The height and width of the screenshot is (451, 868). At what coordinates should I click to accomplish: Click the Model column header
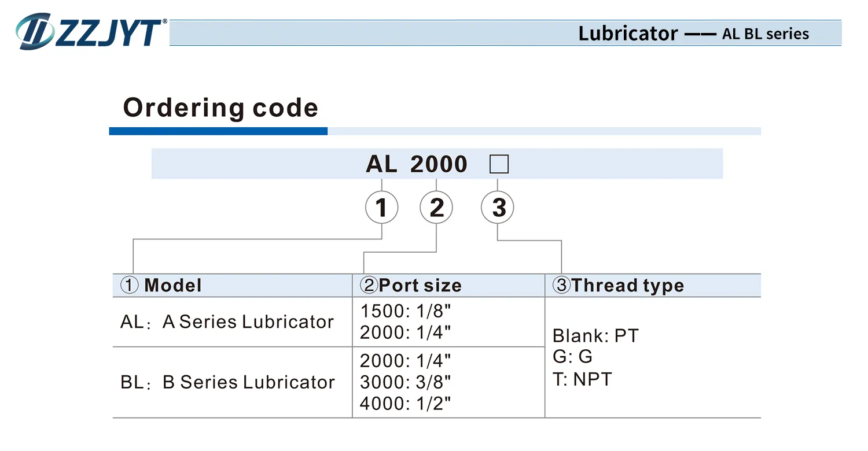coord(161,285)
